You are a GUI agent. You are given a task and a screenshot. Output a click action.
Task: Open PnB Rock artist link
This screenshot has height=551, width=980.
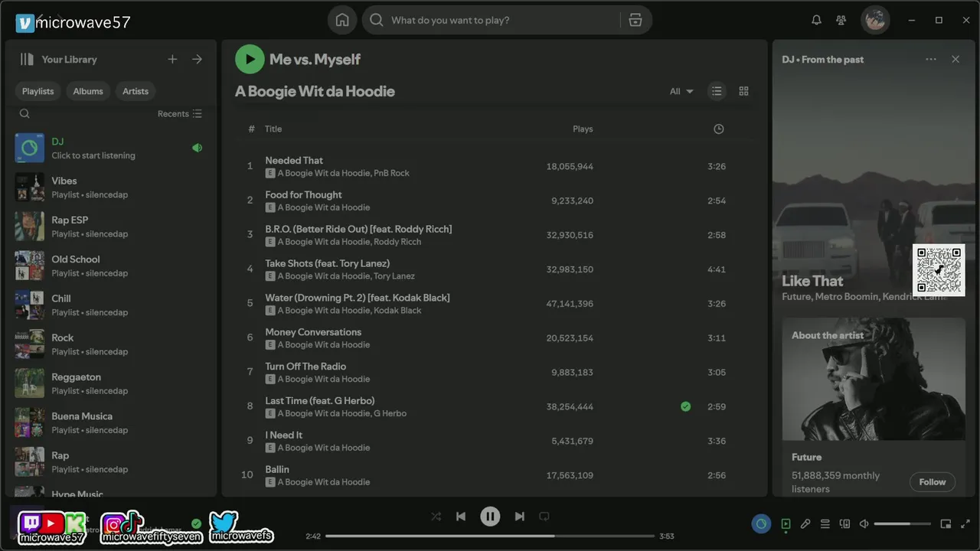pos(391,173)
